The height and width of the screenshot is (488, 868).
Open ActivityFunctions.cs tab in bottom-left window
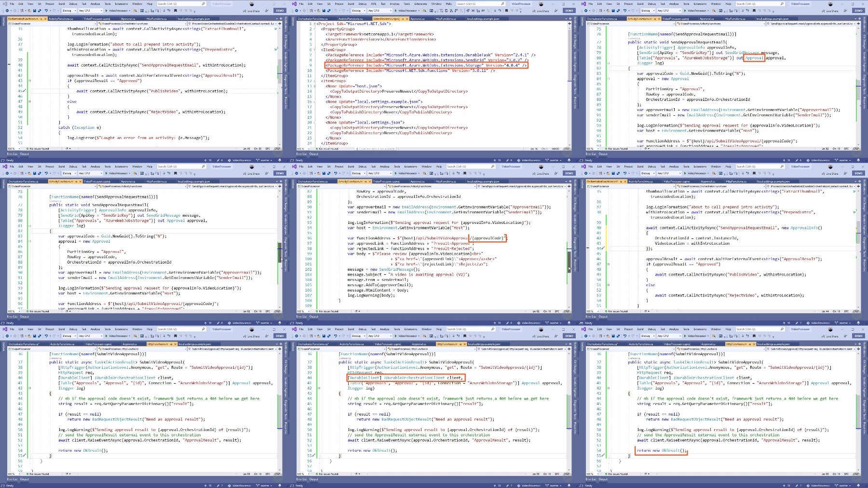pos(62,344)
